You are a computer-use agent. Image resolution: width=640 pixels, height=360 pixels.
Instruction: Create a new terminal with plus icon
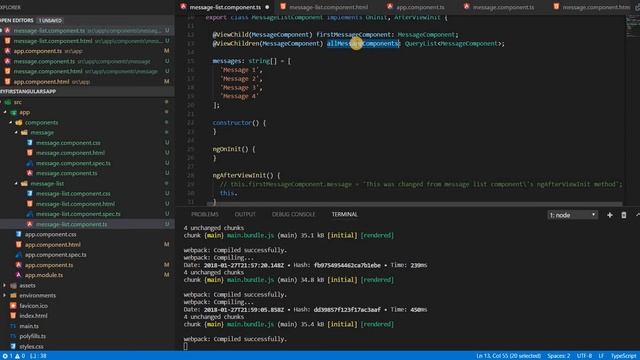(x=609, y=215)
